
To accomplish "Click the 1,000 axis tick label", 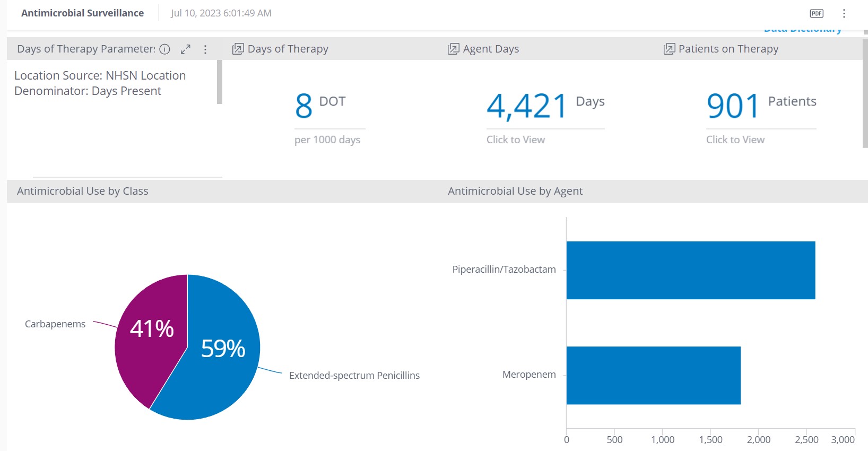I will tap(663, 440).
